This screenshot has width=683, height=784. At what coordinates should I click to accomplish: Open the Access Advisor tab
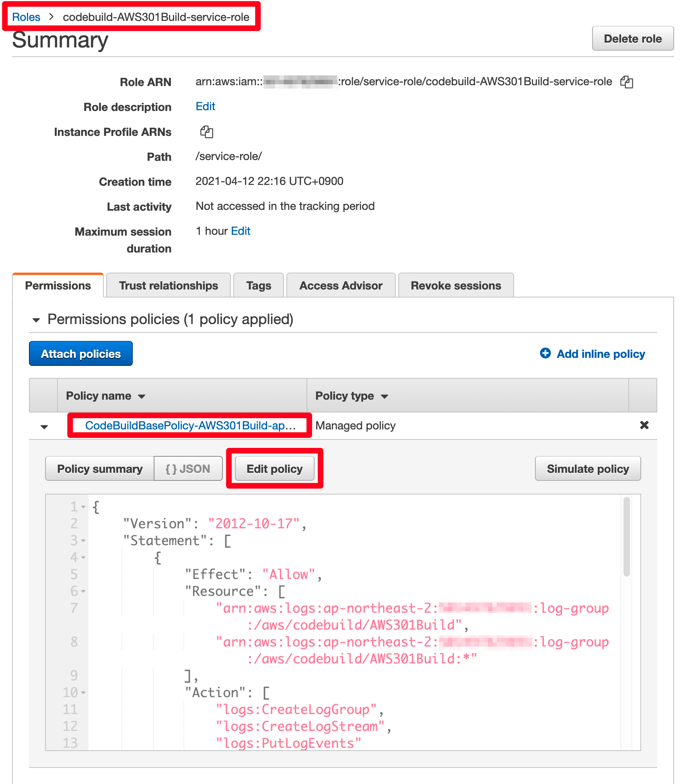coord(341,285)
